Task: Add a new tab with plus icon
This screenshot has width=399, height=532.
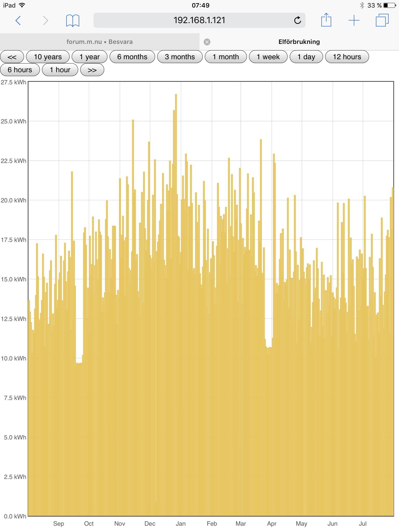Action: [x=354, y=20]
